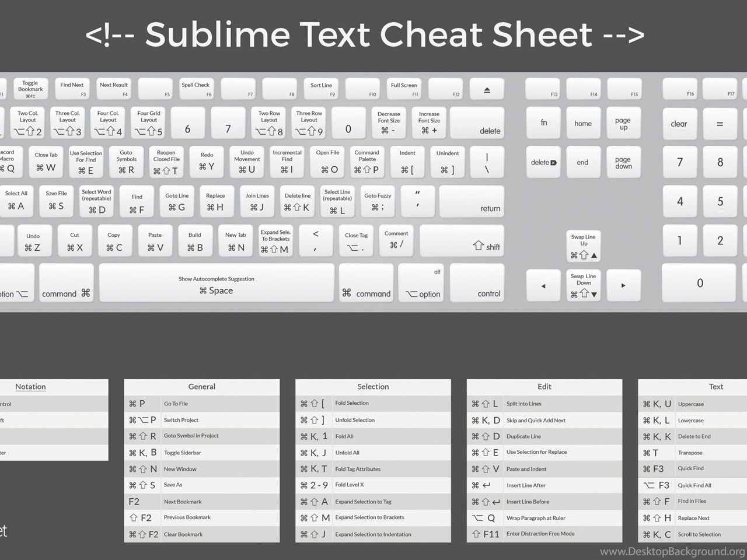Click the right arrow key
Screen dimensions: 747x560
pos(623,285)
